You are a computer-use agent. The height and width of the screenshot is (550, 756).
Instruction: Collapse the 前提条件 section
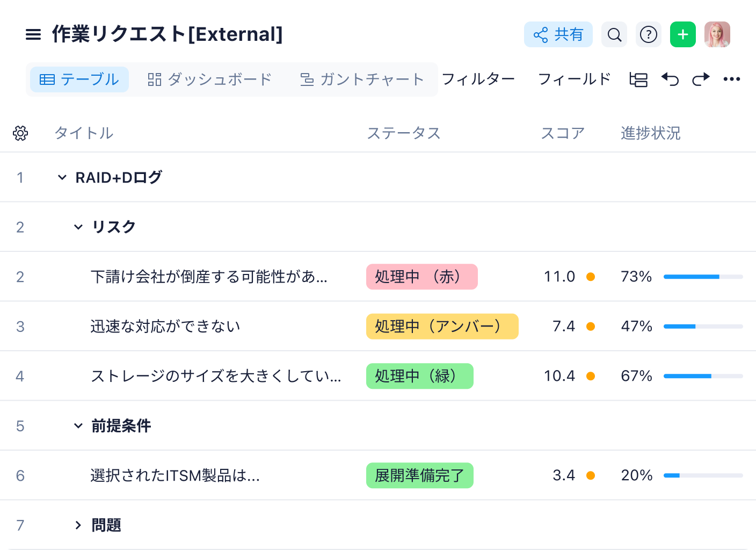point(78,426)
